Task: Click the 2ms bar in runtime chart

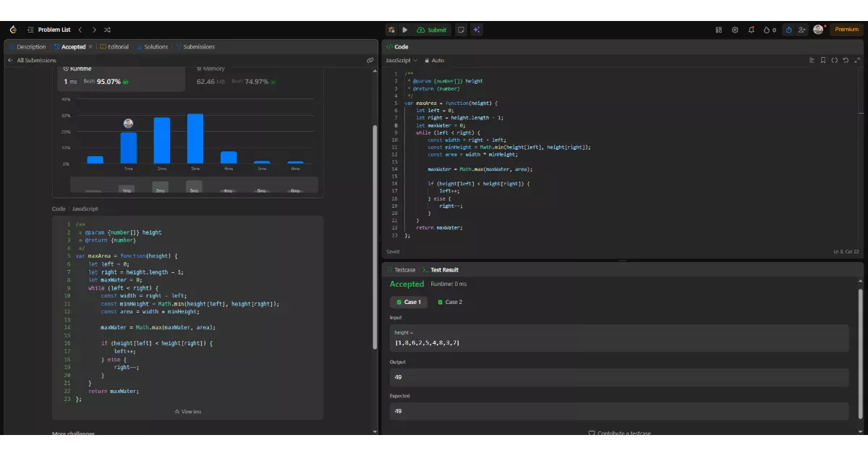Action: (x=162, y=140)
